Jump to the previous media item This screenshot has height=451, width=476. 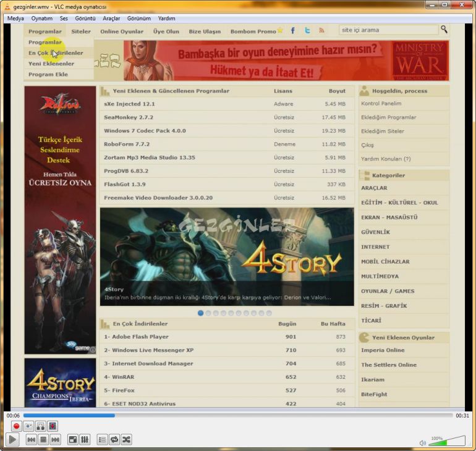pos(31,439)
